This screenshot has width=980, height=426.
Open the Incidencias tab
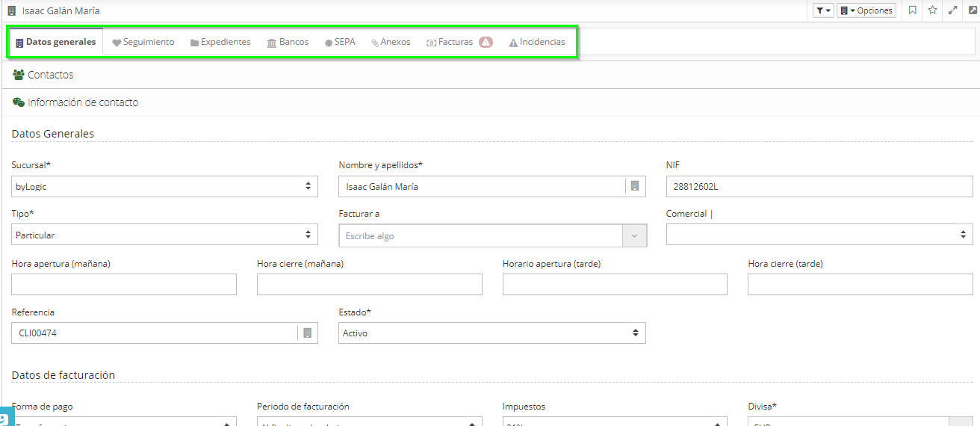(537, 43)
